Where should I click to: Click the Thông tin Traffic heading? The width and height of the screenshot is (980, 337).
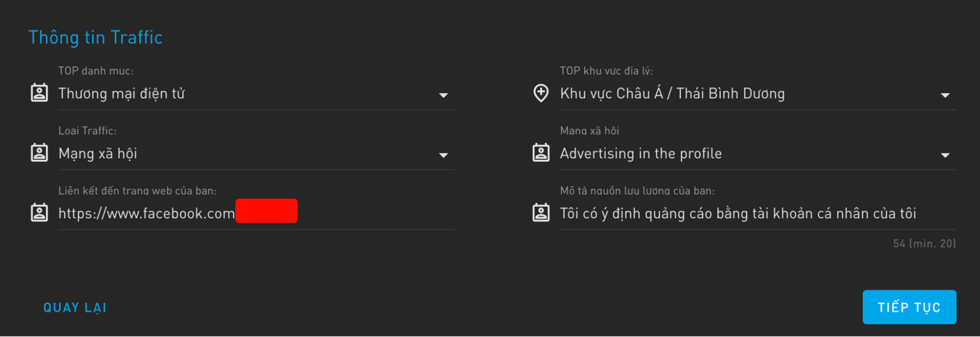pyautogui.click(x=96, y=38)
